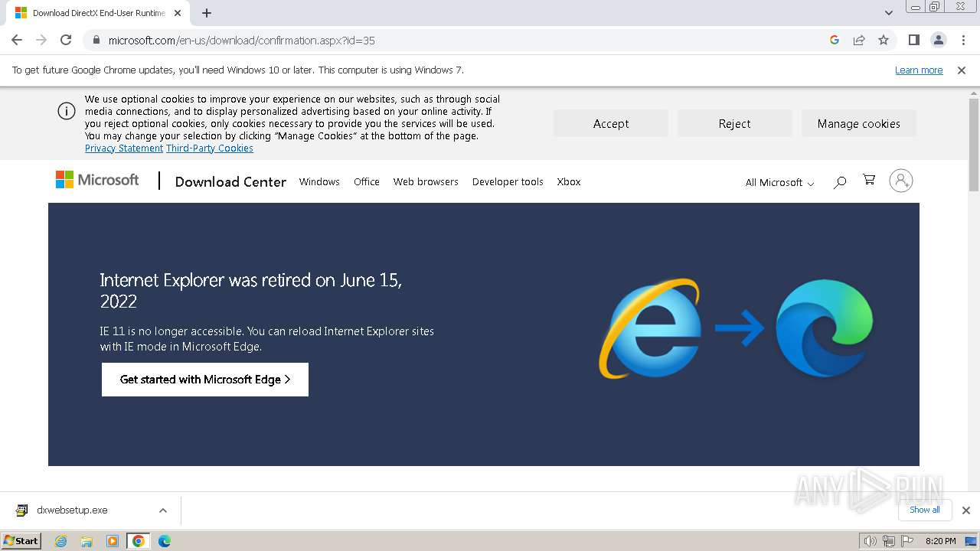This screenshot has width=980, height=551.
Task: Click the Internet Explorer logo image
Action: [649, 328]
